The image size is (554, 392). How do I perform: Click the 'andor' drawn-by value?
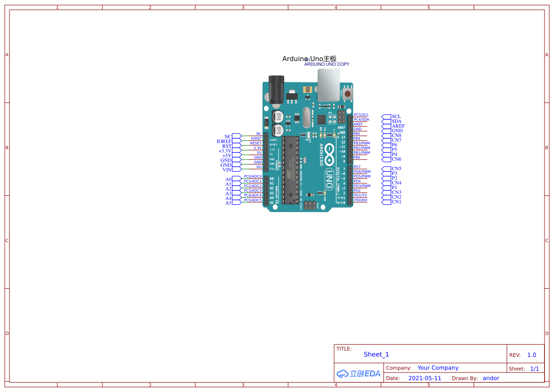(x=491, y=378)
